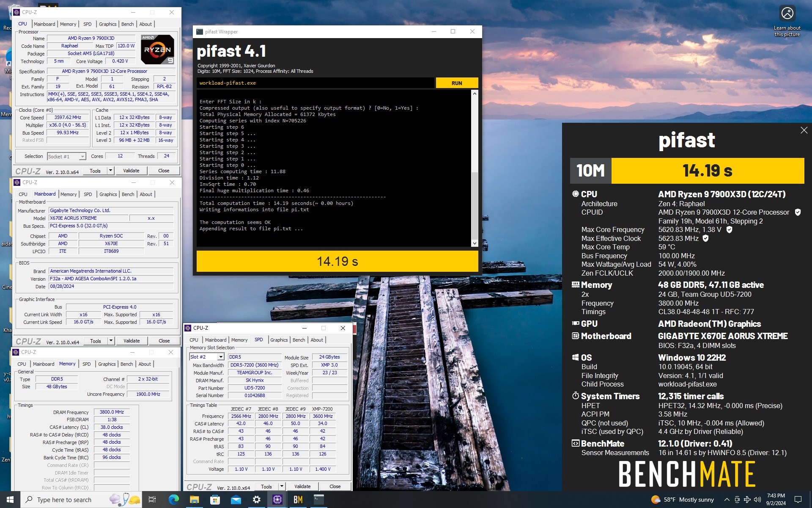Open Settings gear on the taskbar

256,500
